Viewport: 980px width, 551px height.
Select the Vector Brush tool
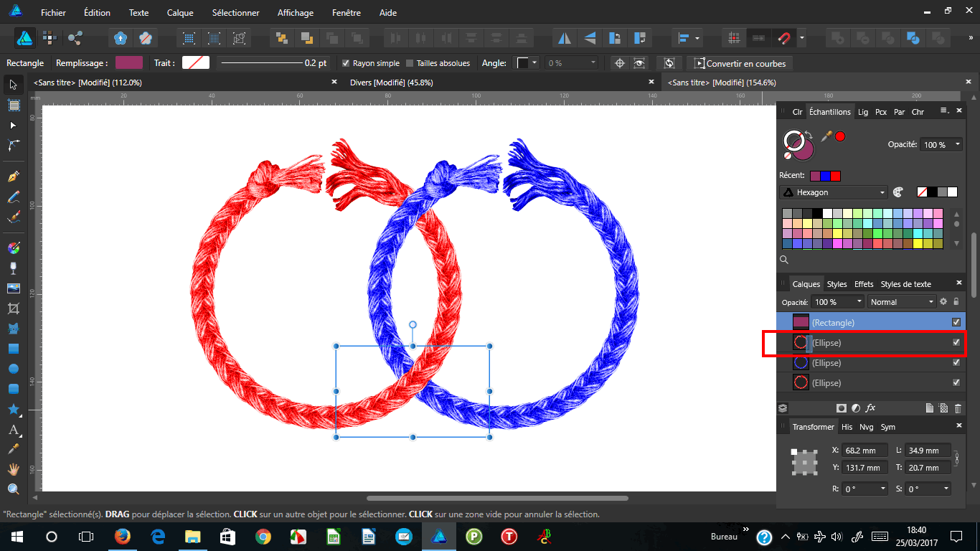point(13,217)
